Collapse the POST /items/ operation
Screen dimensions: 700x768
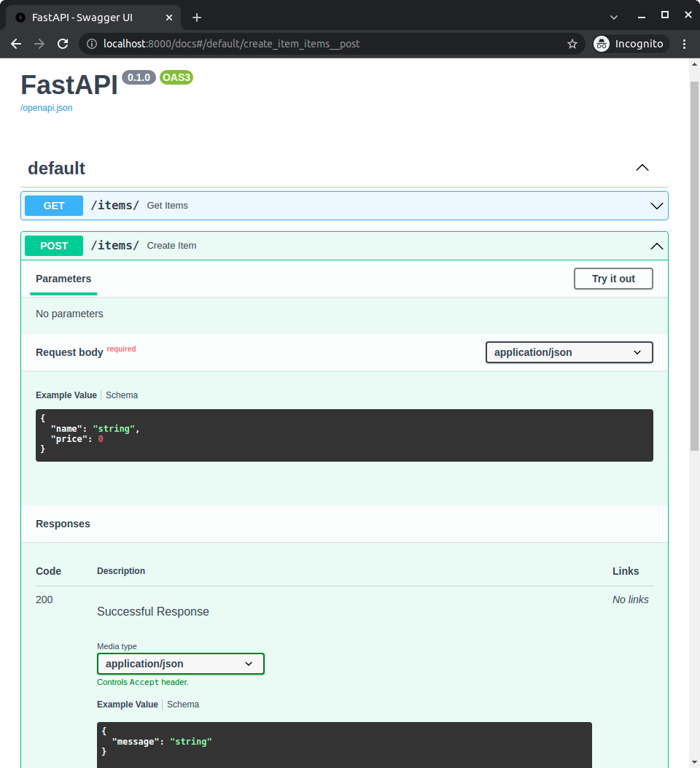coord(656,246)
